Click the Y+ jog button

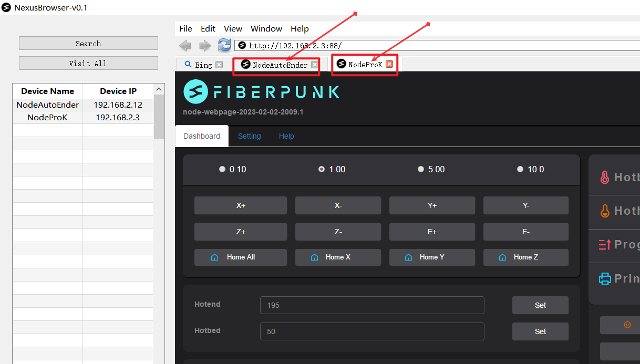(x=432, y=205)
